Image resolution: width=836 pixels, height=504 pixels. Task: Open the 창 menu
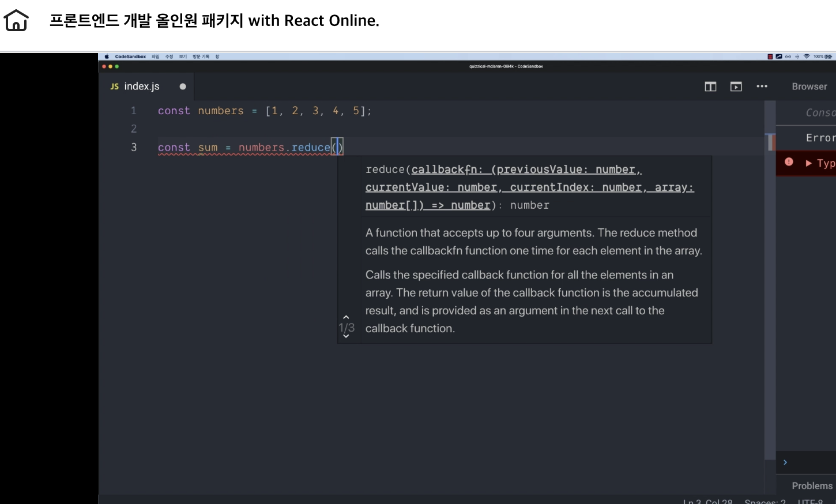pyautogui.click(x=217, y=57)
